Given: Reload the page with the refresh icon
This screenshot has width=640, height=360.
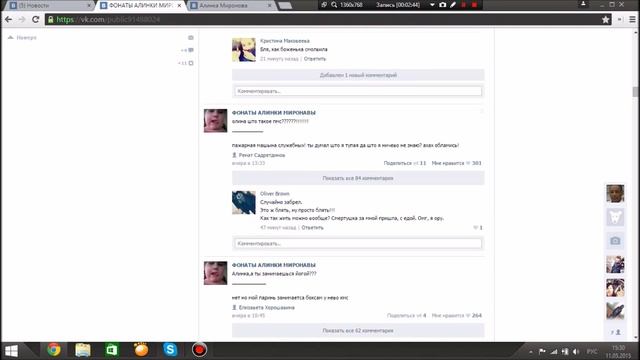Looking at the screenshot, I should 36,19.
